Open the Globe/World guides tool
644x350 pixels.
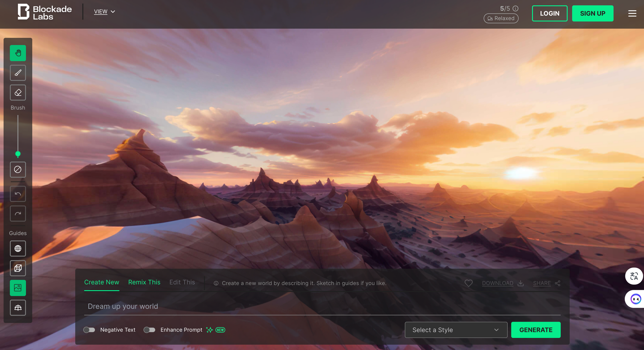(18, 248)
